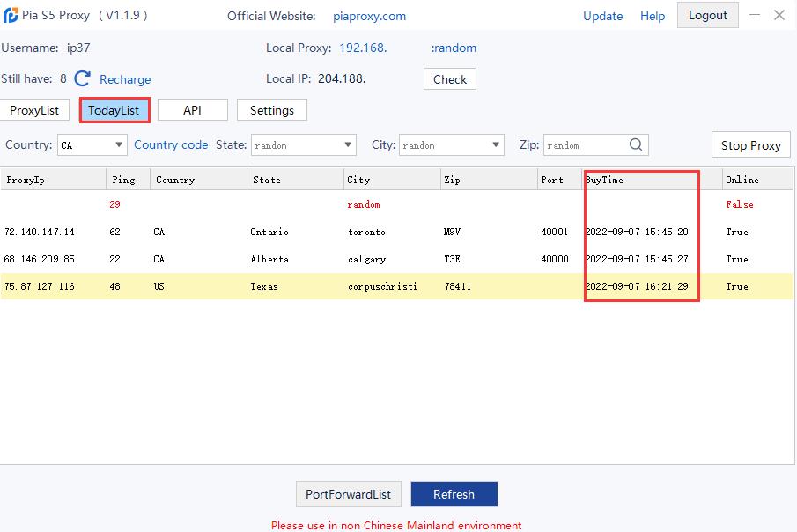Click the toronto city cell
The height and width of the screenshot is (532, 797).
tap(366, 232)
